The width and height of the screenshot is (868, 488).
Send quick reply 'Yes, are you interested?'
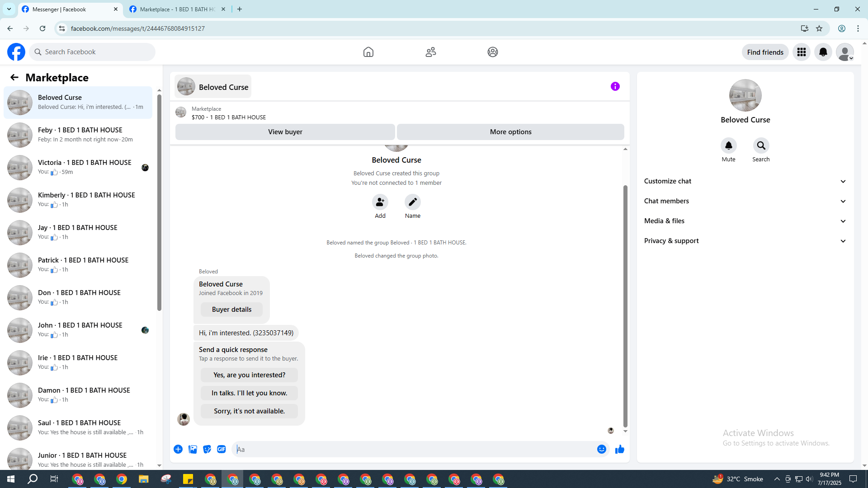click(250, 375)
